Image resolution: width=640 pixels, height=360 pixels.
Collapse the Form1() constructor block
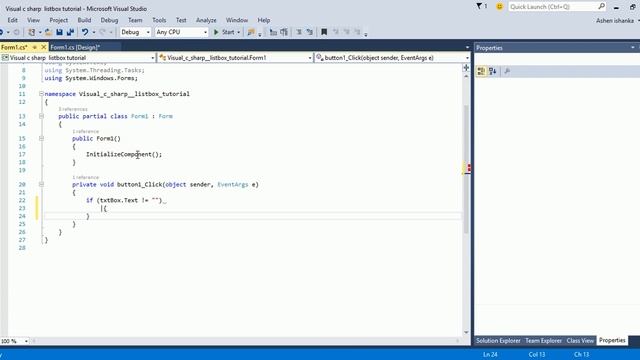coord(41,138)
